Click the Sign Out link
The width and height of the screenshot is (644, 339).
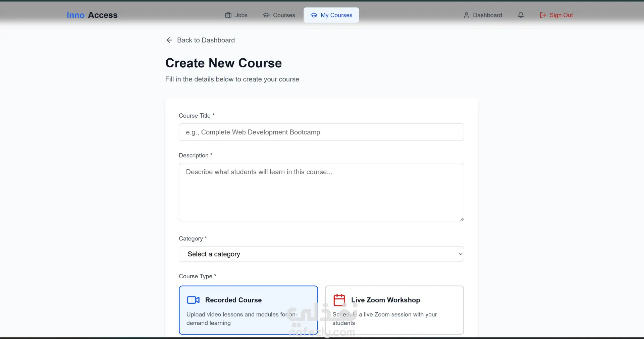[x=561, y=15]
